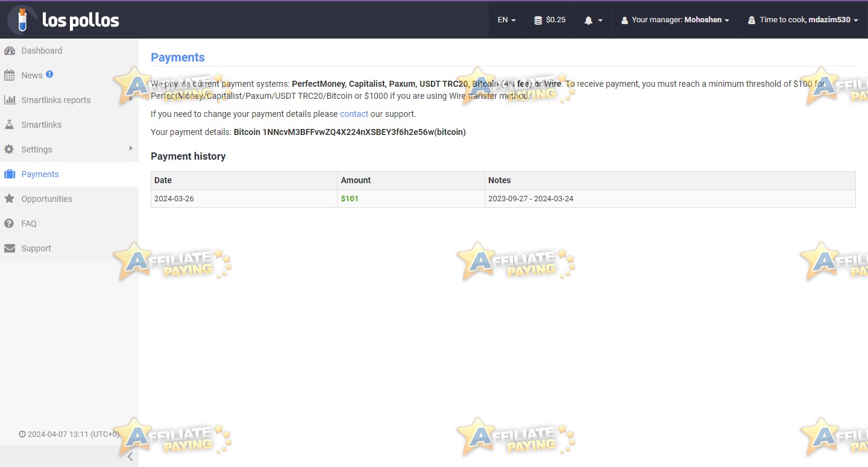Click the balance coins icon
The image size is (868, 467).
click(538, 20)
